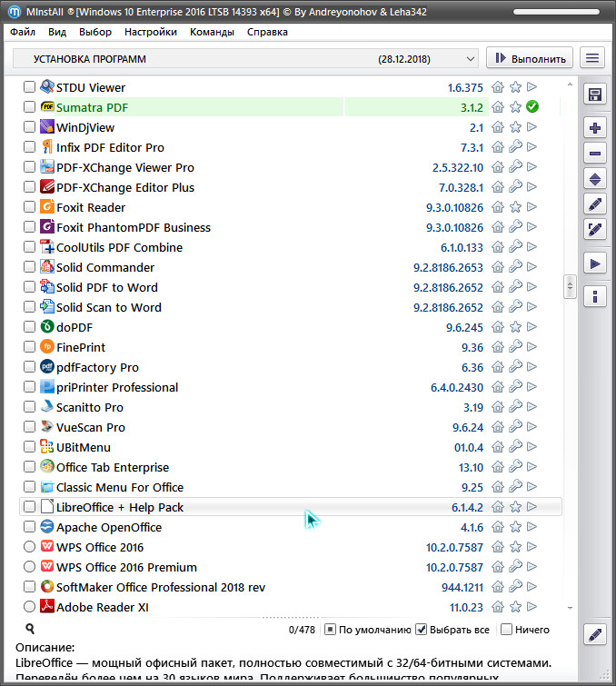Click the save (floppy disk) icon
616x686 pixels.
[595, 94]
